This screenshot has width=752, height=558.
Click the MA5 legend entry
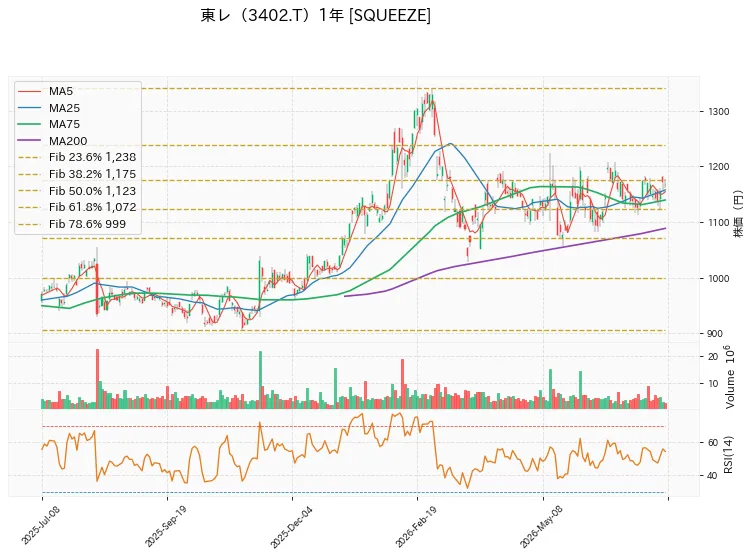45,91
